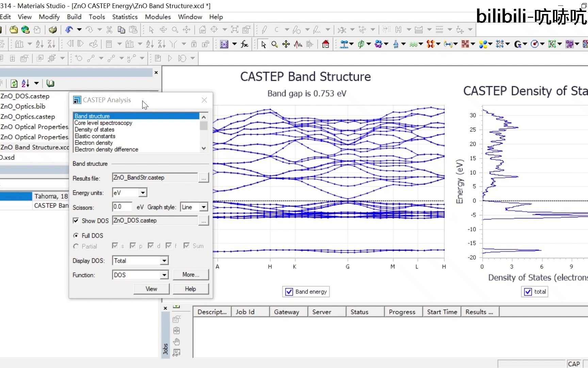
Task: Click the hand icon in Jobs panel
Action: (176, 342)
